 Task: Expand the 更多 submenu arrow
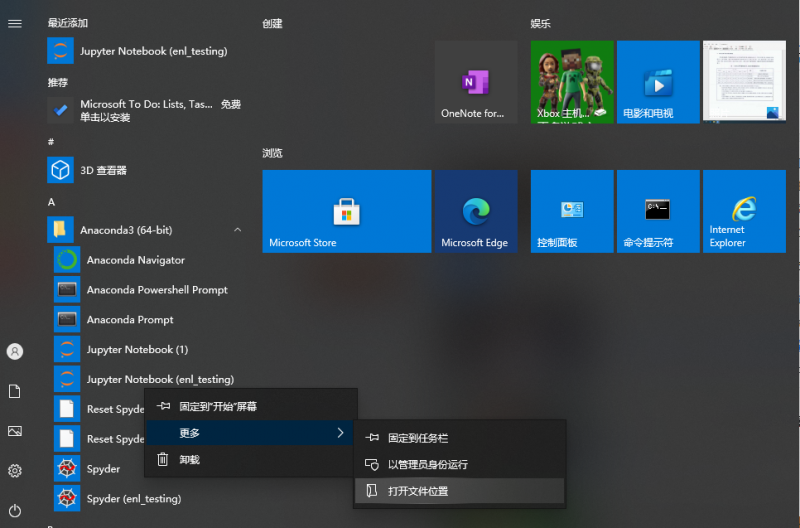pos(340,433)
